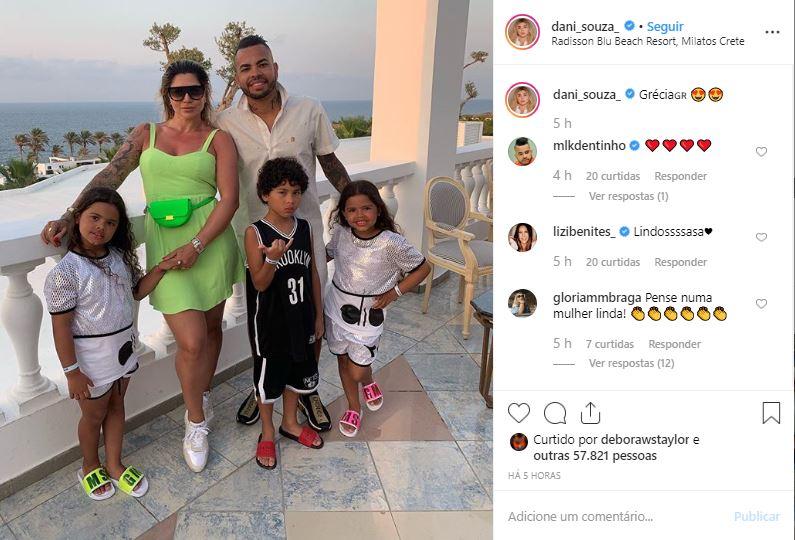Click the Seguir follow link
Screen dimensions: 795x540
tap(665, 26)
